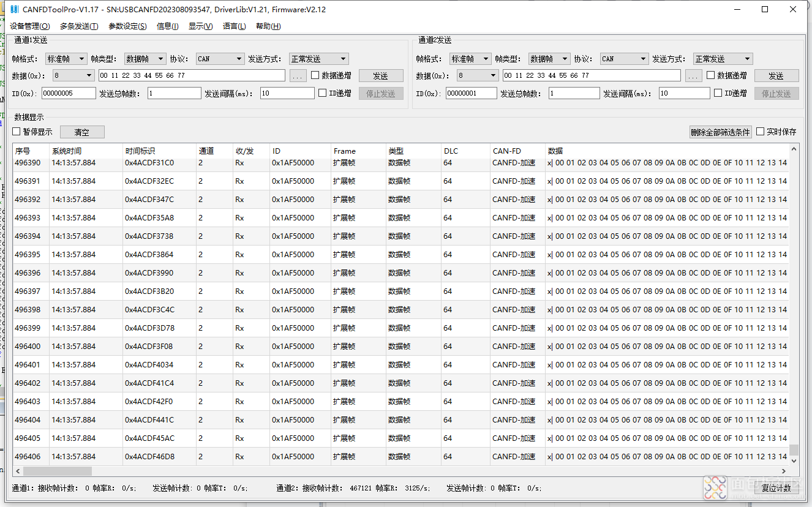The width and height of the screenshot is (812, 507).
Task: Click channel 1 发送总帧数 input field
Action: coord(174,93)
